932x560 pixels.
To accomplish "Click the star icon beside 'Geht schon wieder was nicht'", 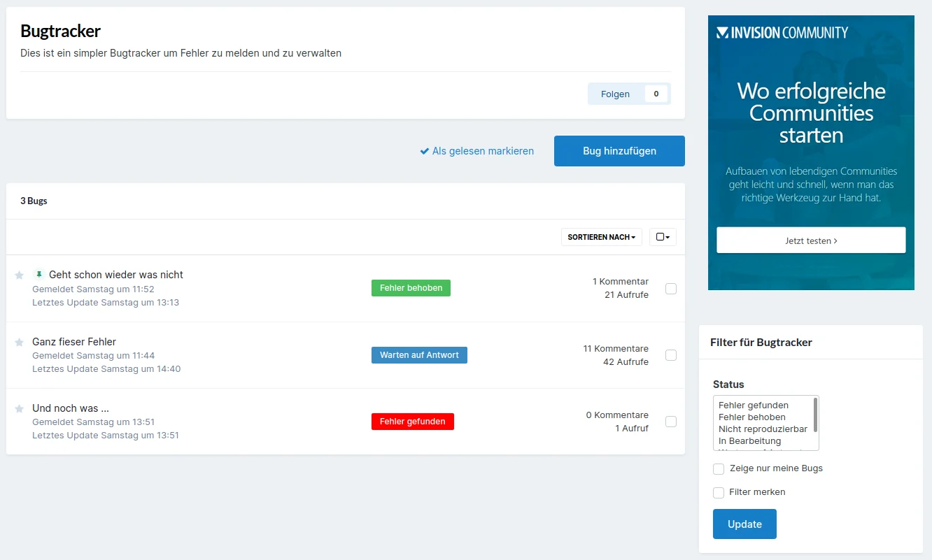I will (x=20, y=275).
